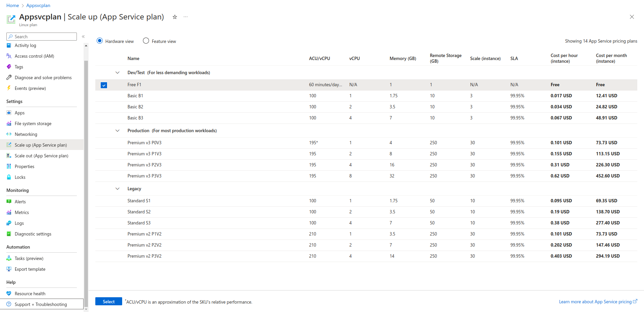Click the sidebar search box
This screenshot has width=644, height=312.
click(41, 36)
